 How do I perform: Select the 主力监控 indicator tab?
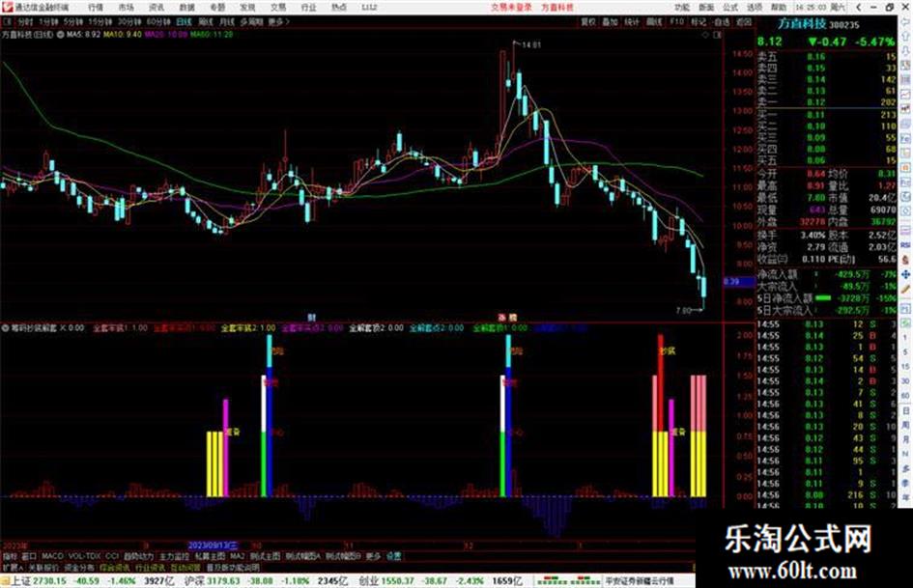point(174,556)
